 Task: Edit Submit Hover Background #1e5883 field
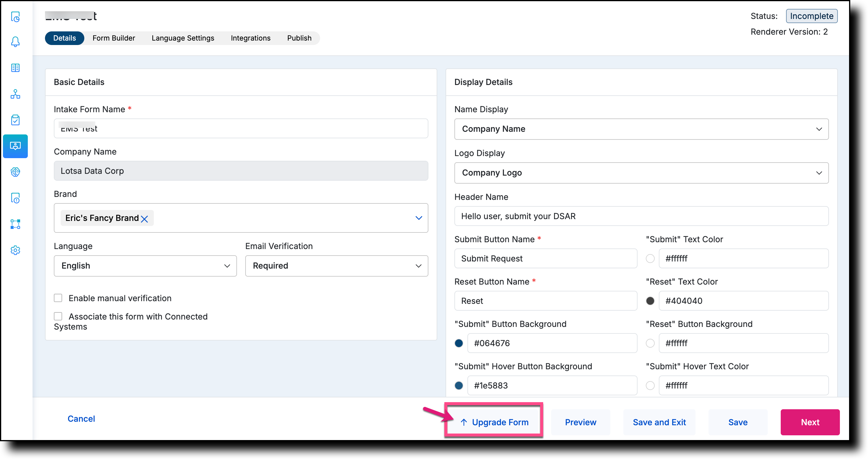[x=552, y=386]
